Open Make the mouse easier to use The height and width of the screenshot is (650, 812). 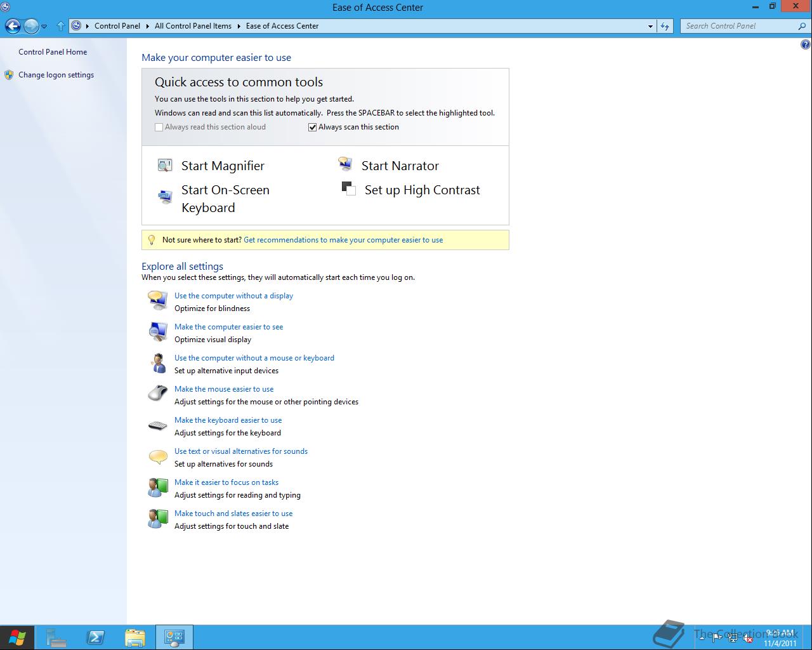[224, 389]
